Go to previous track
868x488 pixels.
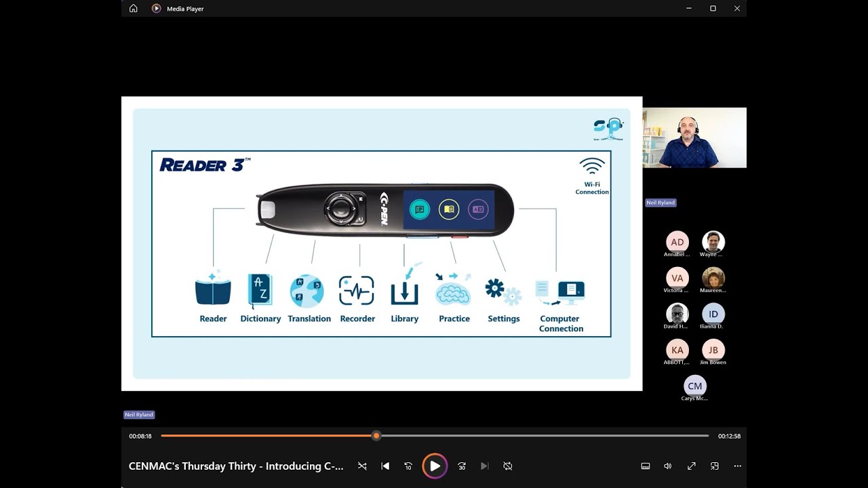[385, 466]
